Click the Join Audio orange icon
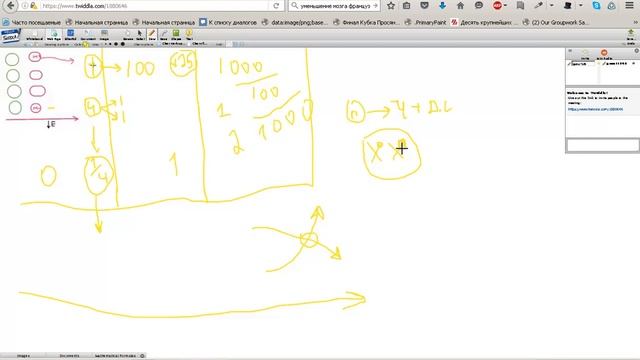 coord(604,54)
